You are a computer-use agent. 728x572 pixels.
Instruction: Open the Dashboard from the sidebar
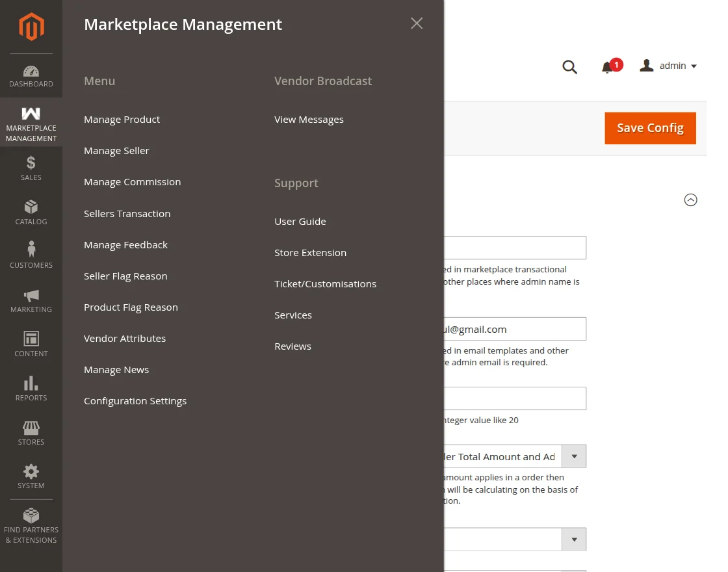coord(31,75)
